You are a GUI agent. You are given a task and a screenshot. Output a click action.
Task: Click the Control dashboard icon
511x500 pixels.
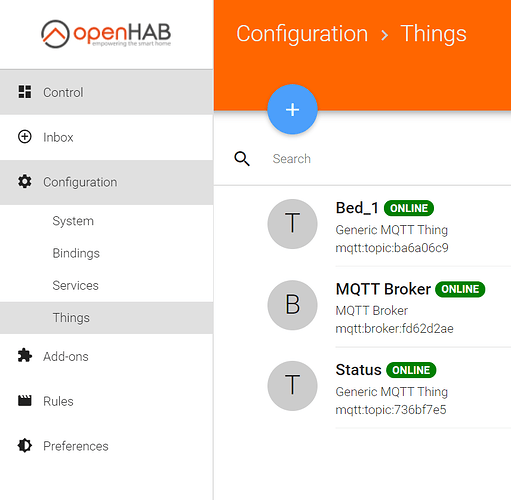pos(25,92)
